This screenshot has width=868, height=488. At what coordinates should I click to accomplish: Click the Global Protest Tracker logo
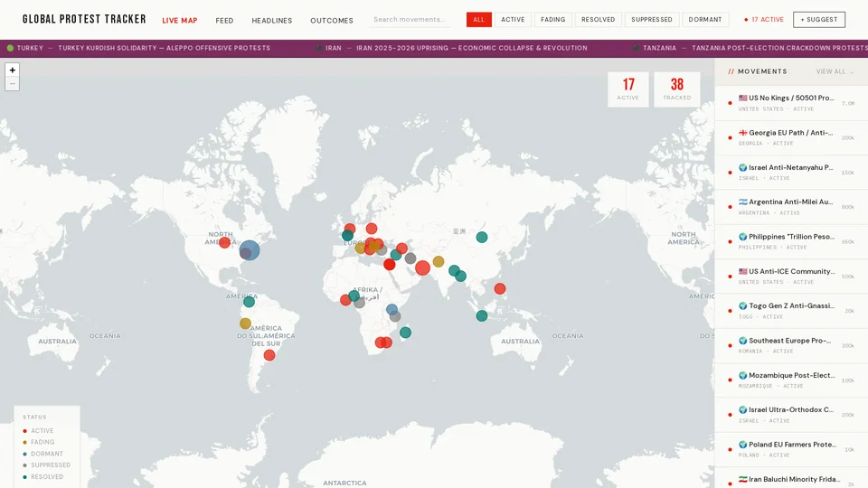pyautogui.click(x=84, y=19)
